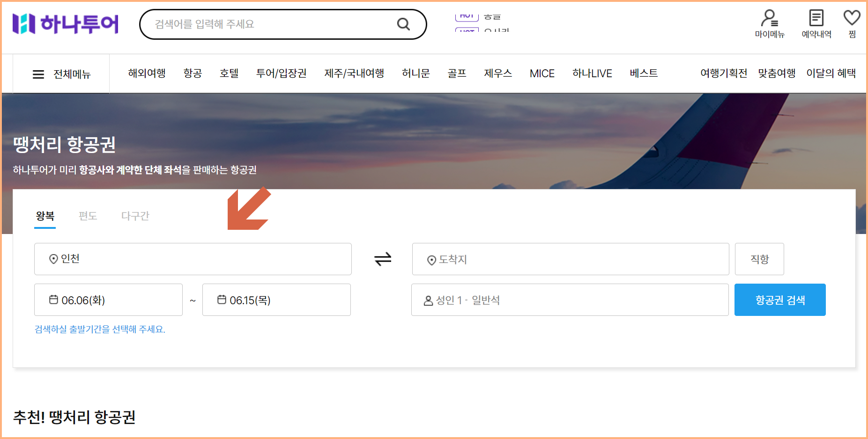Open 해외여행 menu

(x=147, y=73)
